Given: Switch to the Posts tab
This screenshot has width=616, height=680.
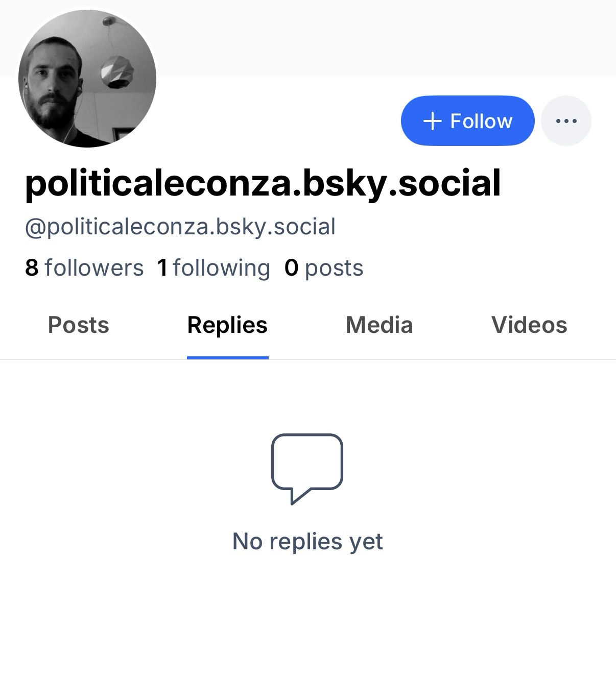Looking at the screenshot, I should (78, 325).
